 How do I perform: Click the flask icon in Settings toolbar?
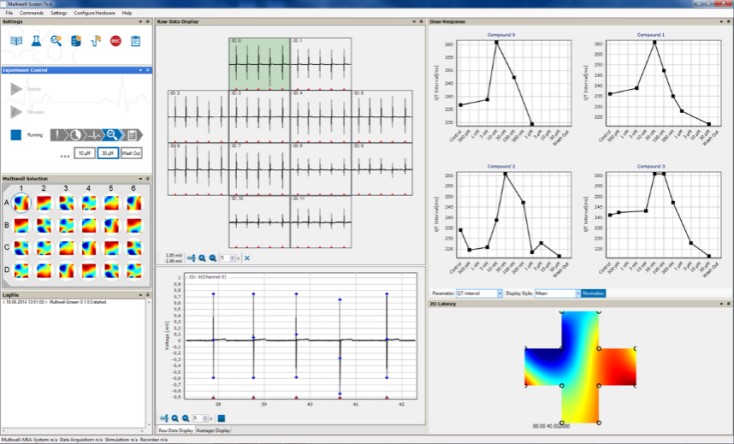(35, 41)
